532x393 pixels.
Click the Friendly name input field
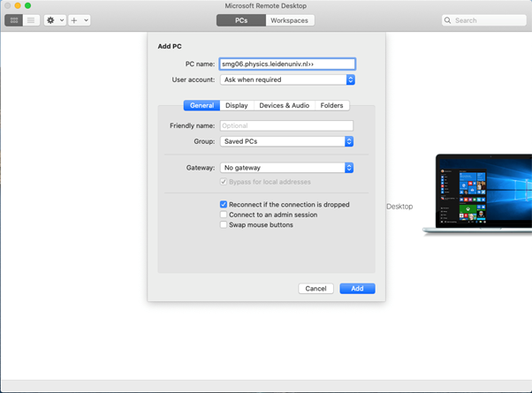pos(286,126)
